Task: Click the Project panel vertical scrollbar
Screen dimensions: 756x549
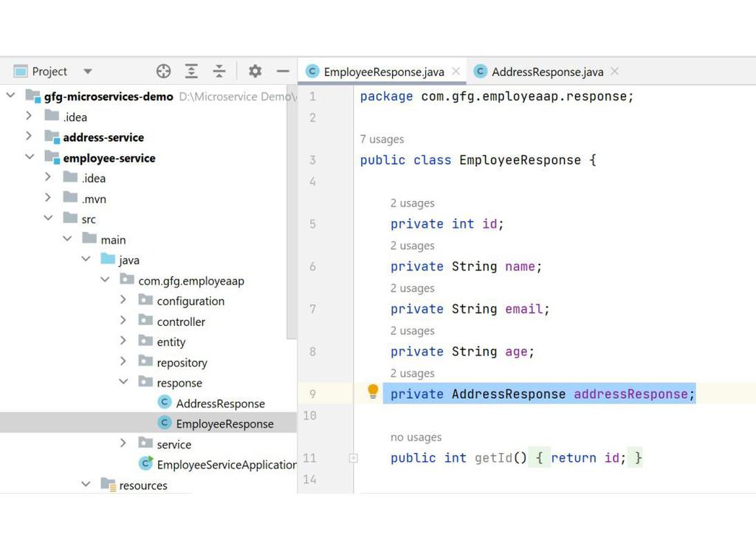Action: click(x=291, y=212)
